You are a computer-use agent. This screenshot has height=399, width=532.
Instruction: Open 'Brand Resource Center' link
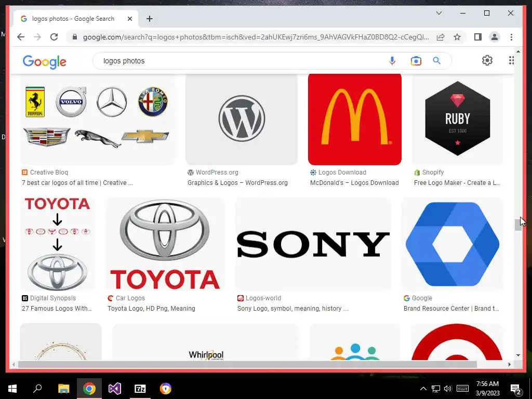tap(451, 309)
